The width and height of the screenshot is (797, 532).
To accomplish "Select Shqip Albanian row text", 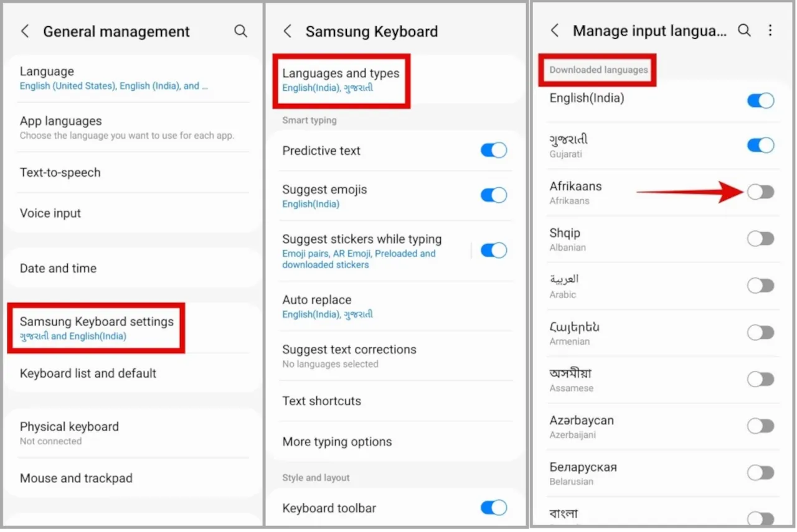I will (567, 239).
